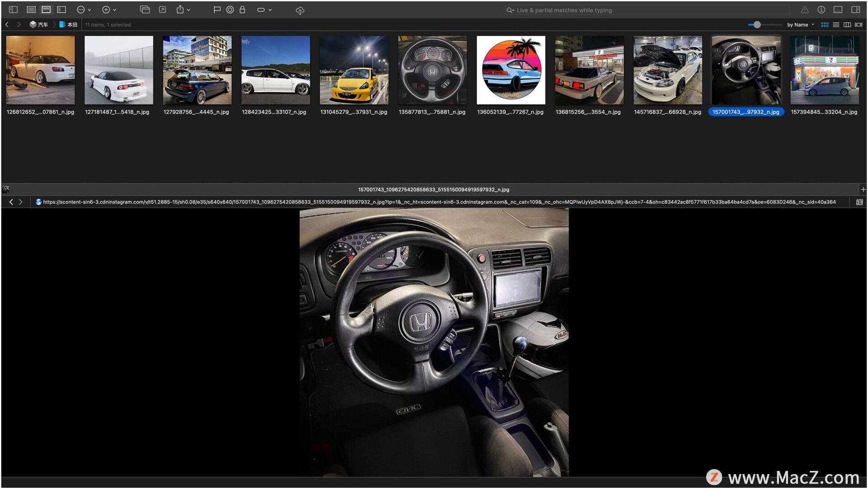Viewport: 868px width, 489px height.
Task: Select thumbnail 127181487_1...5418_n.jpg
Action: point(119,70)
